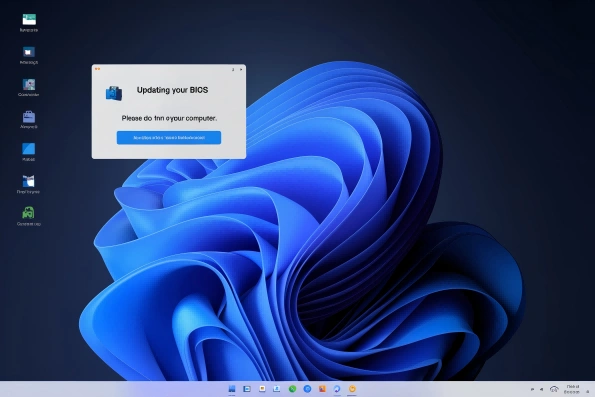
Task: Close the BIOS update dialog
Action: click(x=241, y=69)
